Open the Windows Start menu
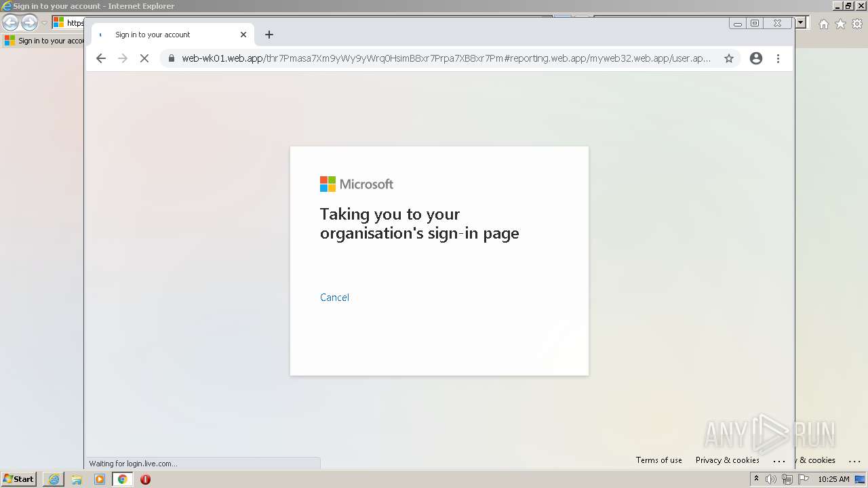The width and height of the screenshot is (868, 488). 18,479
